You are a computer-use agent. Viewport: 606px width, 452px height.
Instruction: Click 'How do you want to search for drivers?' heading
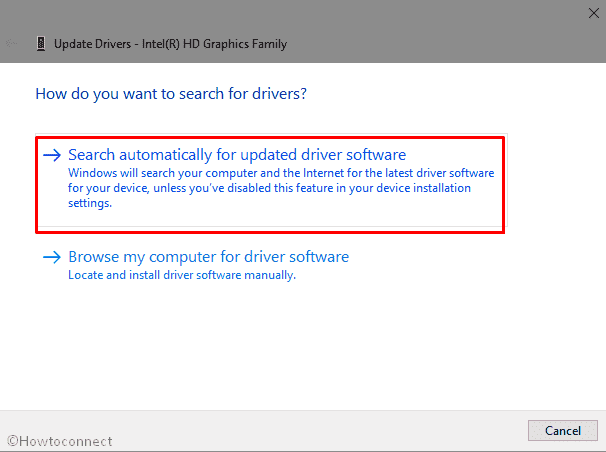[171, 94]
